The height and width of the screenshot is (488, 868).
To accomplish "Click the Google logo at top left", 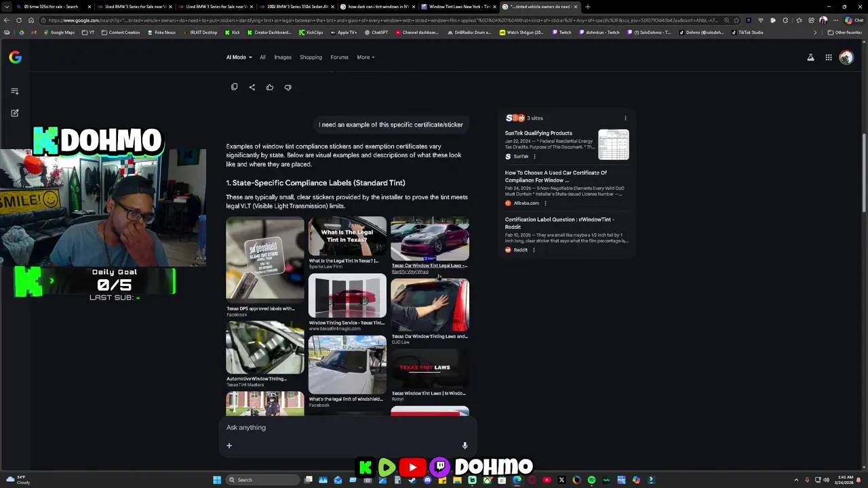I will pos(15,58).
